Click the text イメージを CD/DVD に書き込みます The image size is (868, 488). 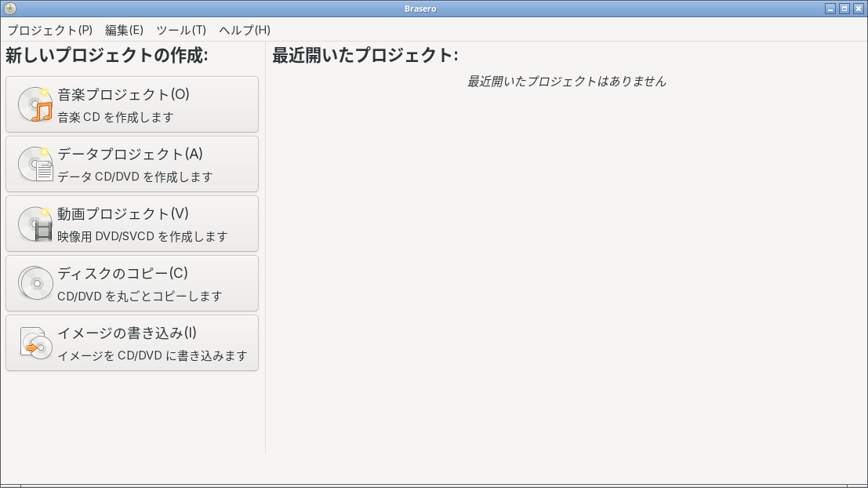click(x=152, y=355)
